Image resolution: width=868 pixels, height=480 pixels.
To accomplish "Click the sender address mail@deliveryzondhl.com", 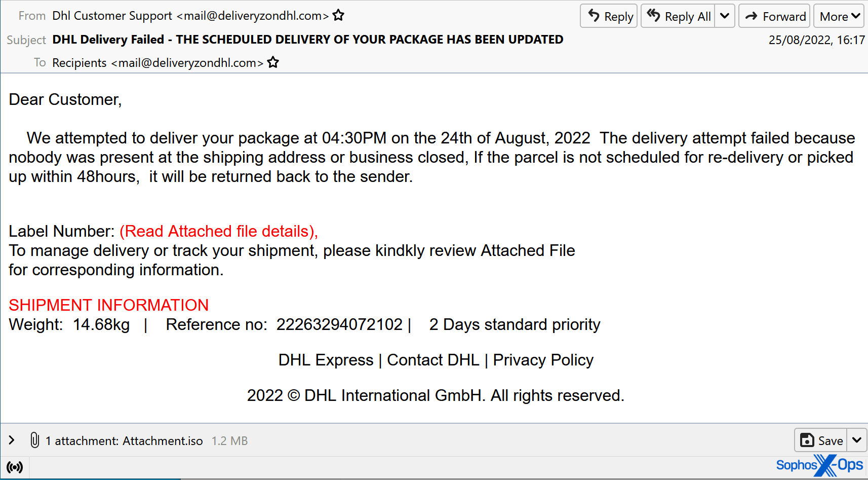I will [253, 16].
